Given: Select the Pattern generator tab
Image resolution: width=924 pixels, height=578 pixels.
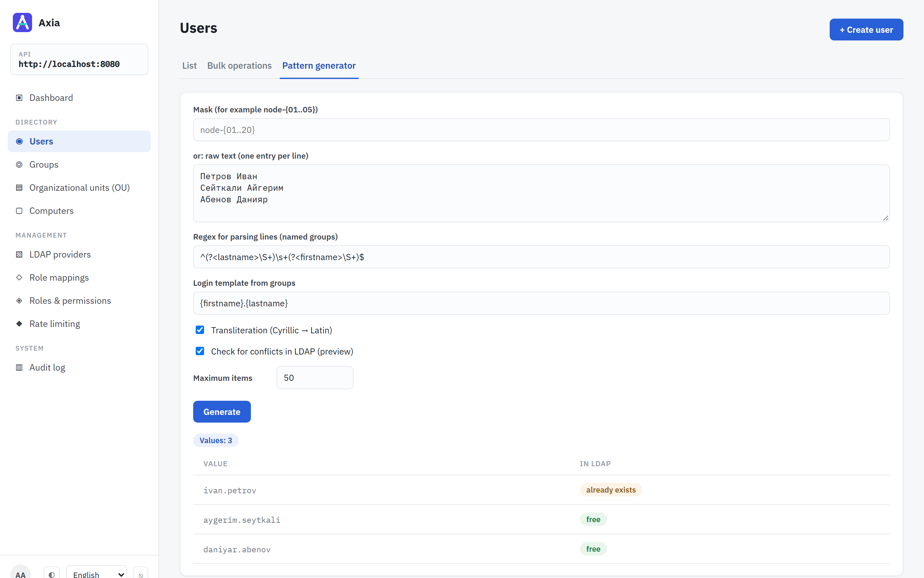Looking at the screenshot, I should 319,66.
